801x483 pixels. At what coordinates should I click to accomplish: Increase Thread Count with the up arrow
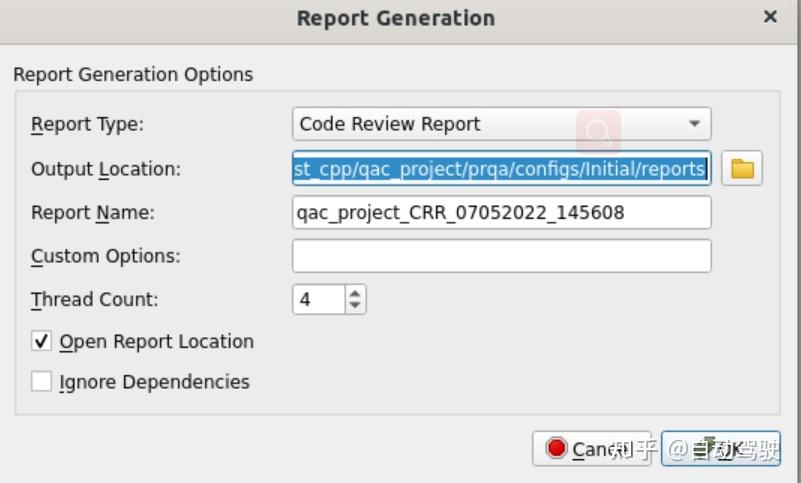[356, 292]
